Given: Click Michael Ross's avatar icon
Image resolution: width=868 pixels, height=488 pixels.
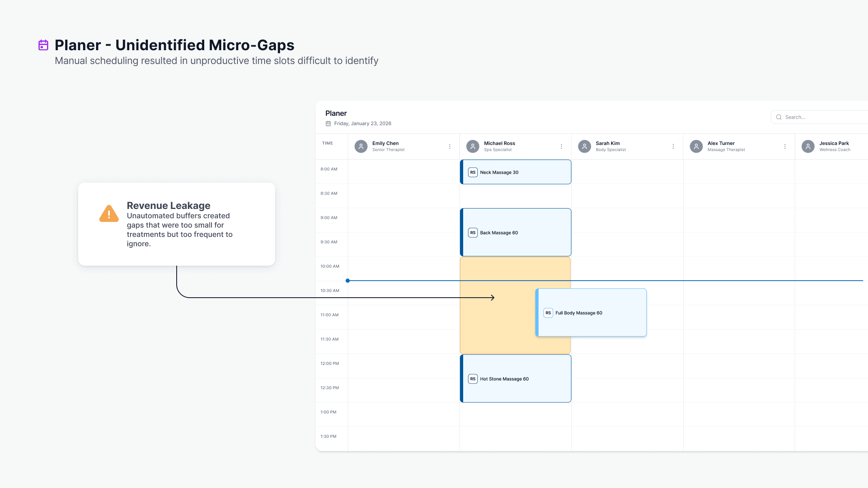Looking at the screenshot, I should [x=472, y=146].
